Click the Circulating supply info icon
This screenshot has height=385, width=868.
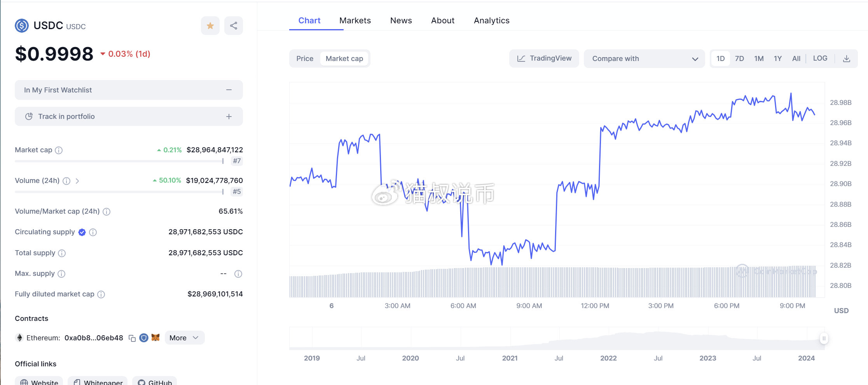(x=93, y=232)
